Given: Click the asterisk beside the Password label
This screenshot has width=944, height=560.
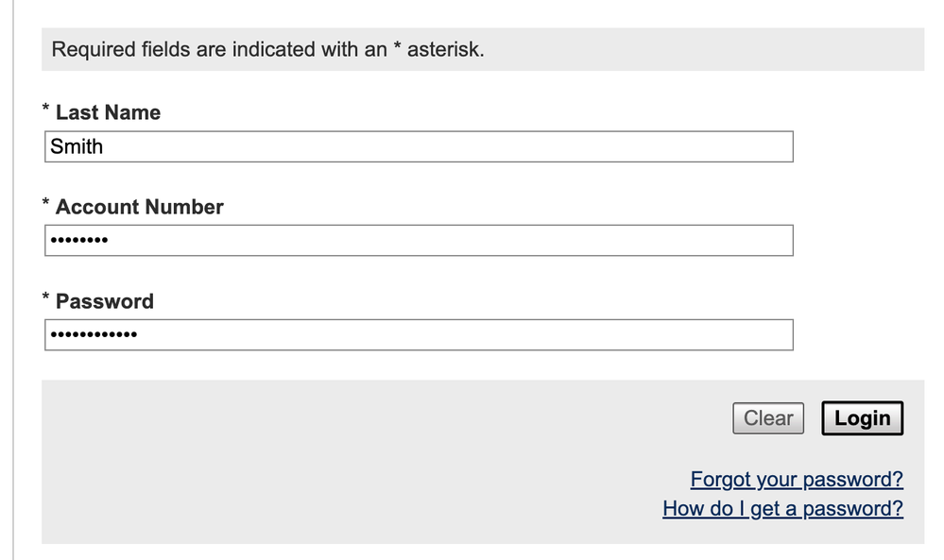Looking at the screenshot, I should (46, 298).
